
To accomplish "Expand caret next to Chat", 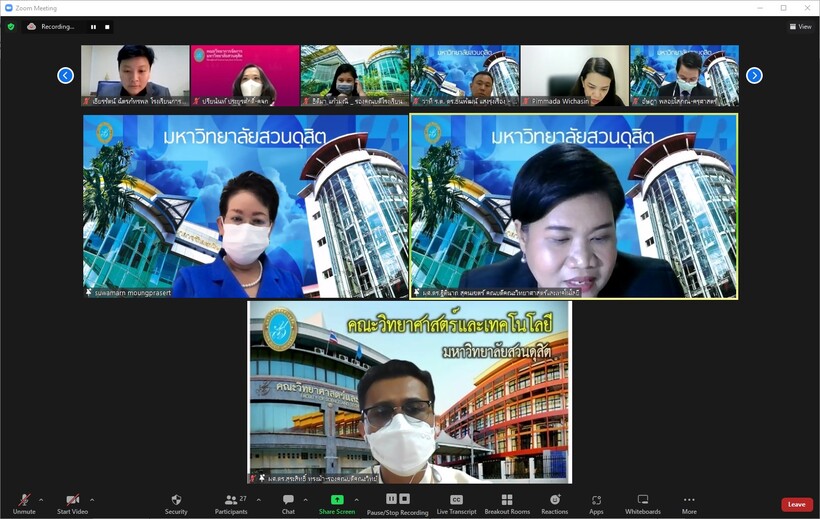I will 305,500.
